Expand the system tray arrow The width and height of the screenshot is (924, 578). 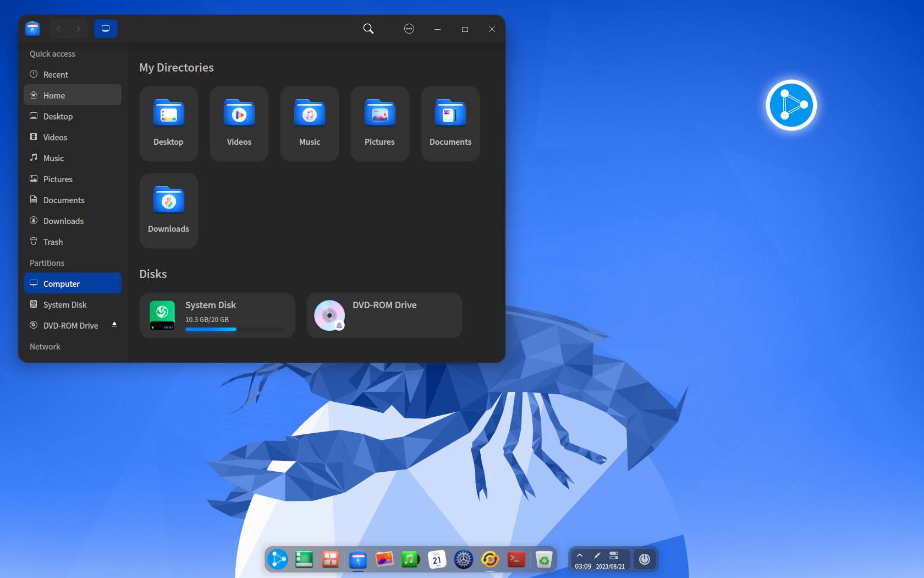tap(580, 555)
